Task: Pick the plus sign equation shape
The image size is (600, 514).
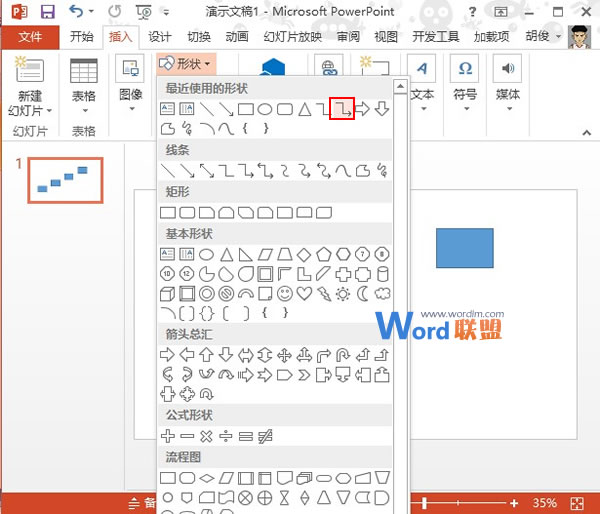Action: [x=168, y=436]
